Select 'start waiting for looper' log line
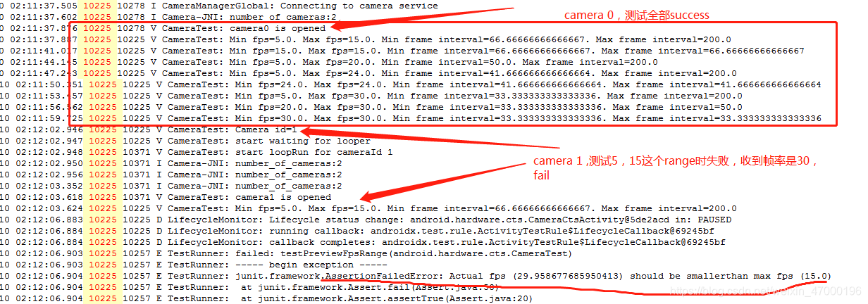The width and height of the screenshot is (868, 304). [185, 141]
